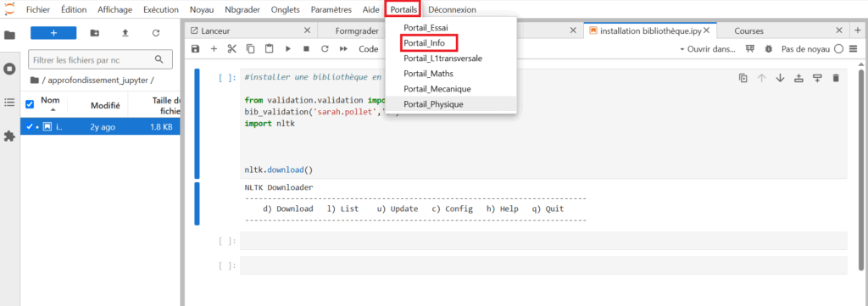This screenshot has width=868, height=306.
Task: Create a new folder
Action: click(x=95, y=33)
